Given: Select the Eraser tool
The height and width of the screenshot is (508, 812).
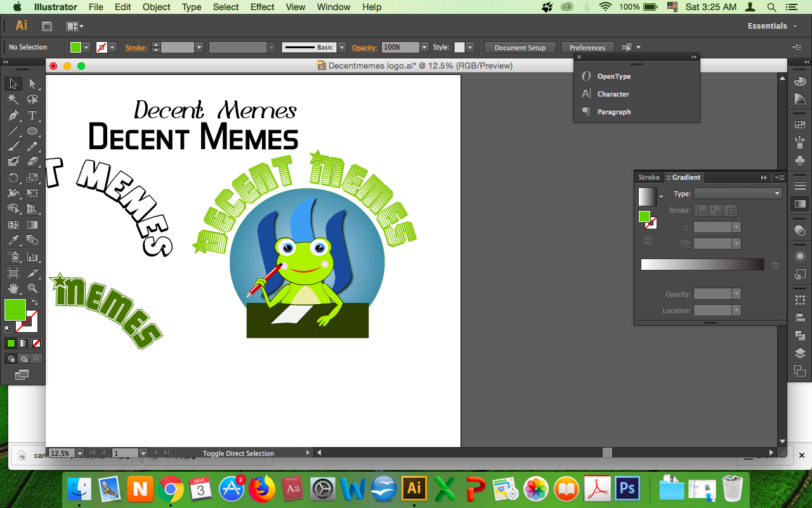Looking at the screenshot, I should pyautogui.click(x=32, y=162).
